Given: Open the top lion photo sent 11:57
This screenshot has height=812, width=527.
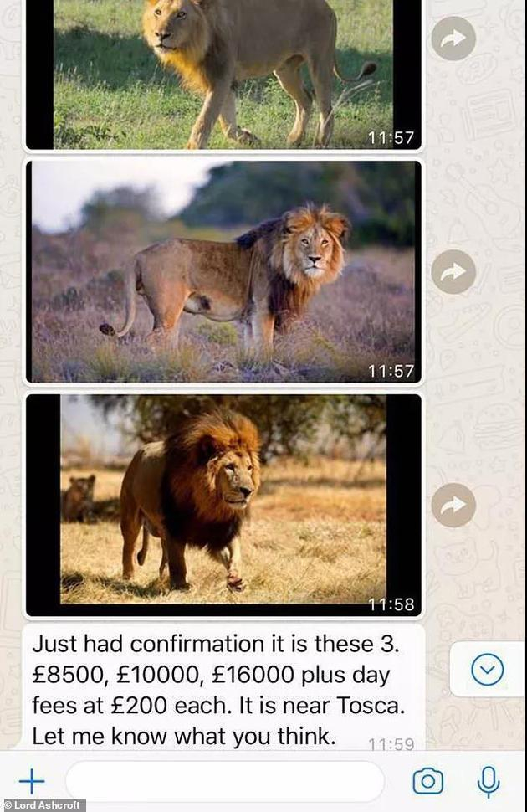Looking at the screenshot, I should pyautogui.click(x=223, y=75).
